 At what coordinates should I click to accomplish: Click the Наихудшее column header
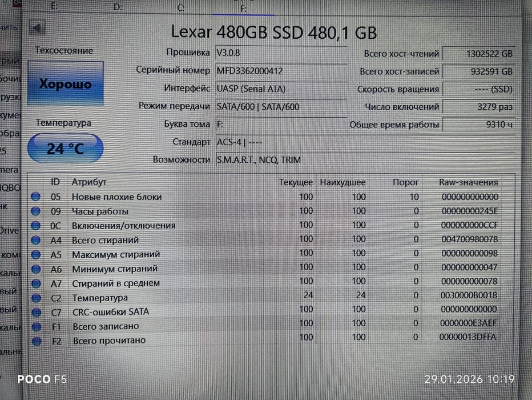pyautogui.click(x=342, y=182)
